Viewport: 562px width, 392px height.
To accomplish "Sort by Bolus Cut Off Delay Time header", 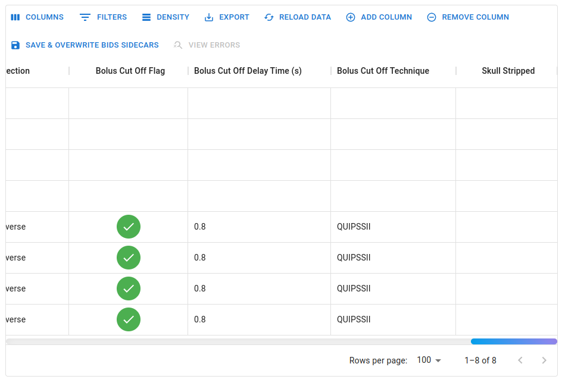I will pyautogui.click(x=248, y=71).
